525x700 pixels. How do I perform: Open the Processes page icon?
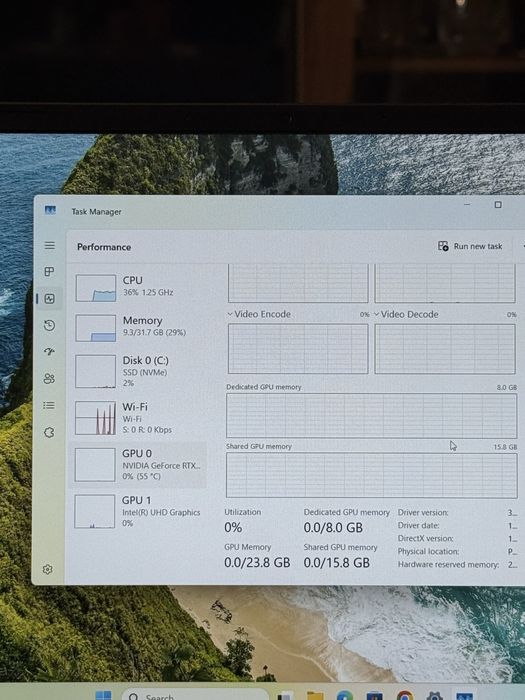click(50, 271)
